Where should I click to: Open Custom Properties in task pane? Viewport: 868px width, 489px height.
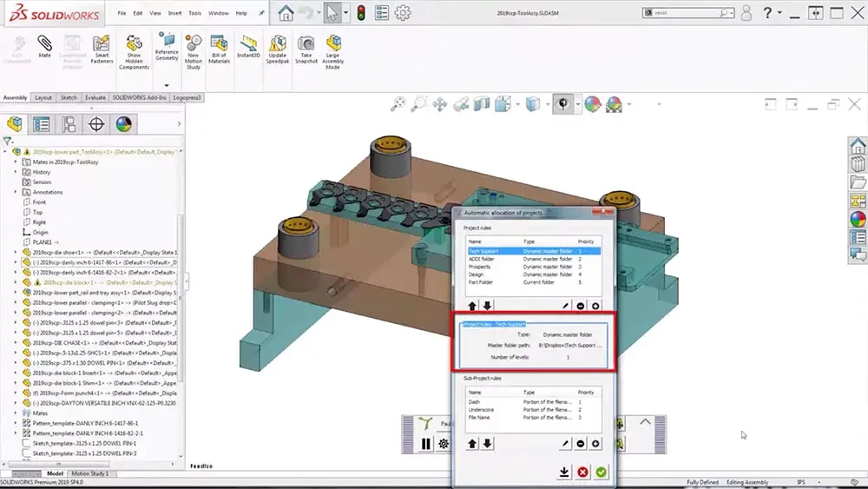(x=858, y=237)
